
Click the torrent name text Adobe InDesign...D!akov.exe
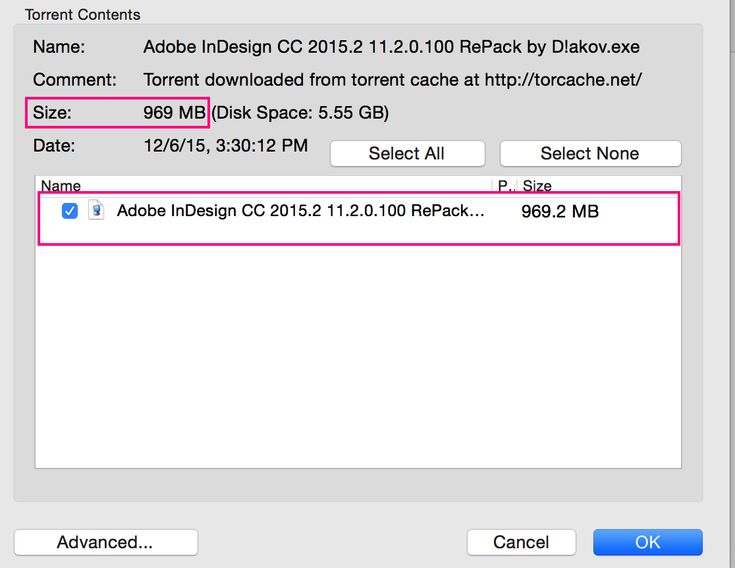click(391, 47)
